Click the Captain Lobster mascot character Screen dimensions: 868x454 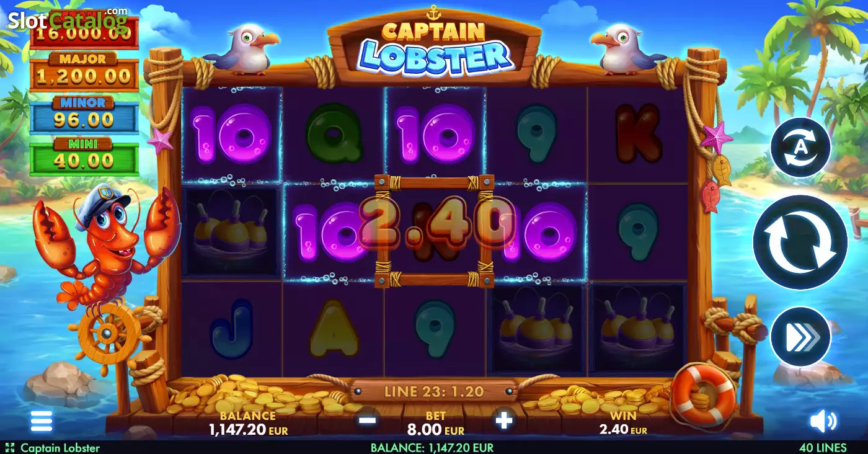click(x=105, y=248)
